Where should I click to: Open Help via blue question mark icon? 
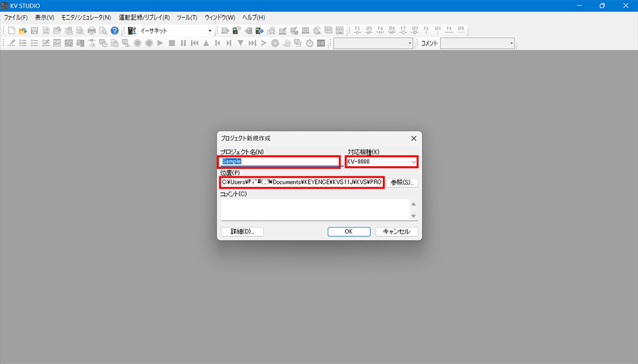pyautogui.click(x=115, y=31)
